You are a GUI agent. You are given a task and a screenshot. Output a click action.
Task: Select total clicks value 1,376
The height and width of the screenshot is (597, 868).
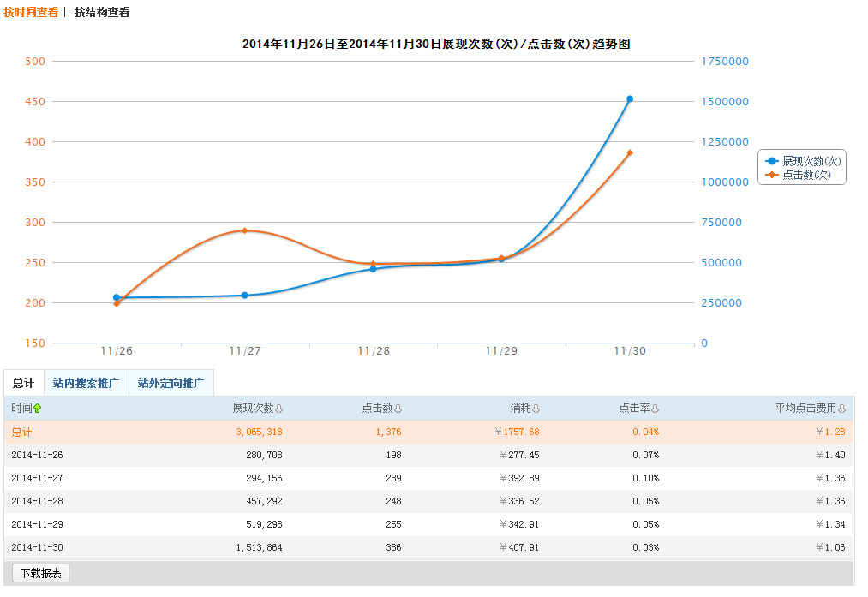(389, 433)
